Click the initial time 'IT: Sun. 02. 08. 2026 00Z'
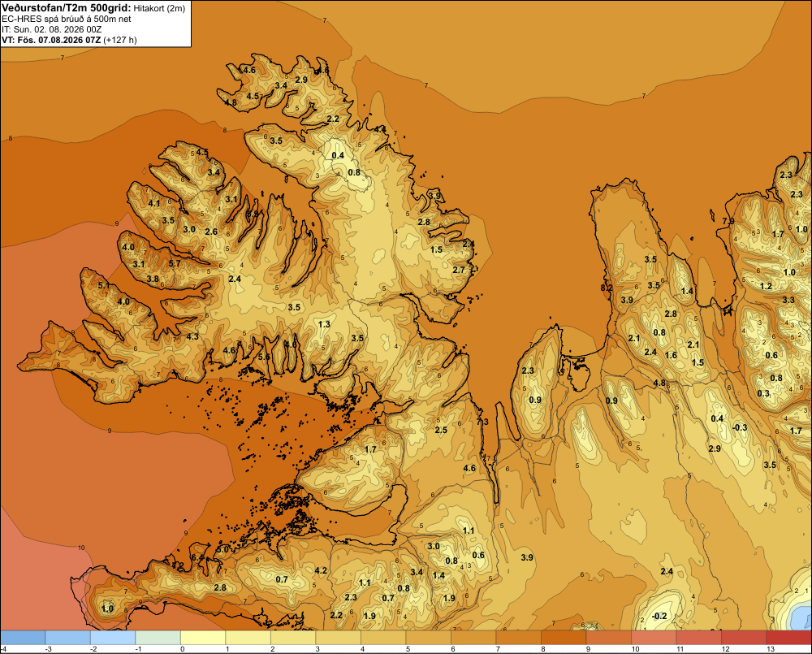The image size is (812, 654). point(52,29)
